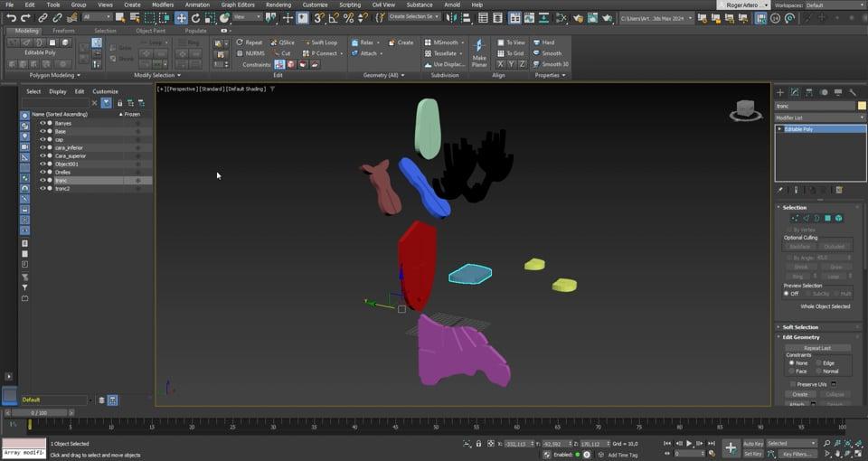Open the Graph Editors menu
The height and width of the screenshot is (461, 868).
[x=238, y=5]
